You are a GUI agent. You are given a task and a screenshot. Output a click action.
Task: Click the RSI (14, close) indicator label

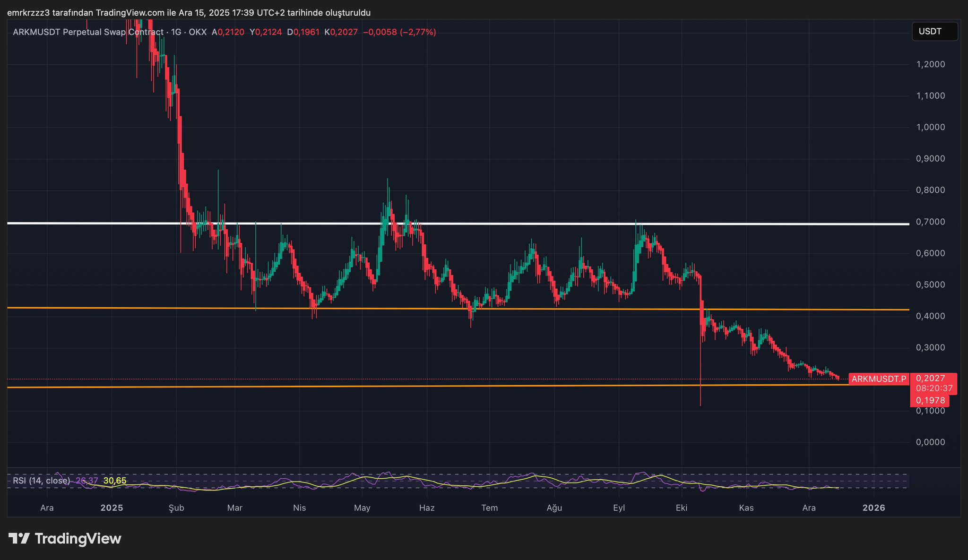coord(42,481)
